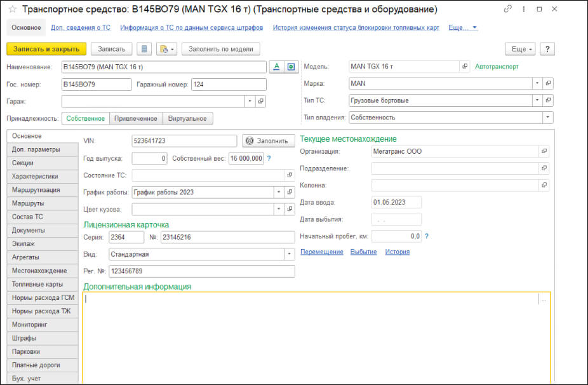Click Заполнить по модели button
Viewport: 588px width, 385px height.
221,49
